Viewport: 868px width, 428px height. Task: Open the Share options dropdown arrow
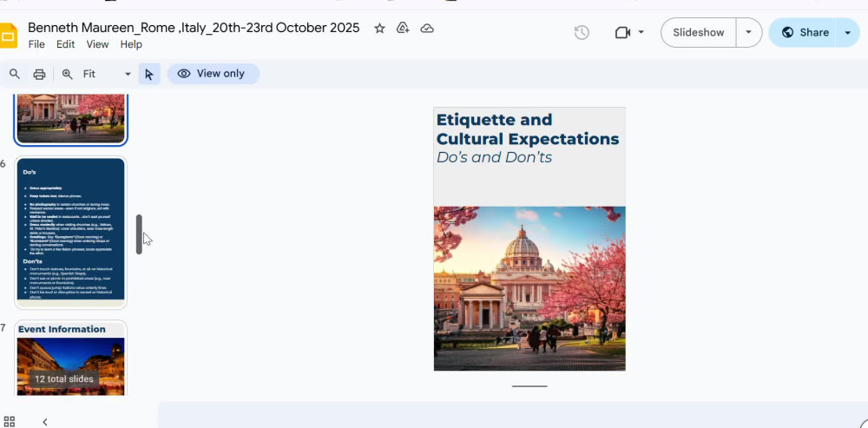coord(847,33)
